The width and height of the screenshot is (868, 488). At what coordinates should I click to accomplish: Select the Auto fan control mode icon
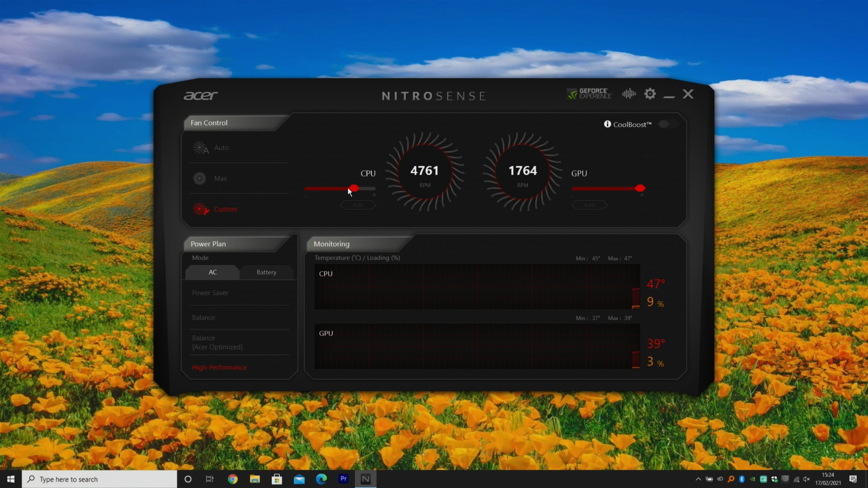click(200, 147)
